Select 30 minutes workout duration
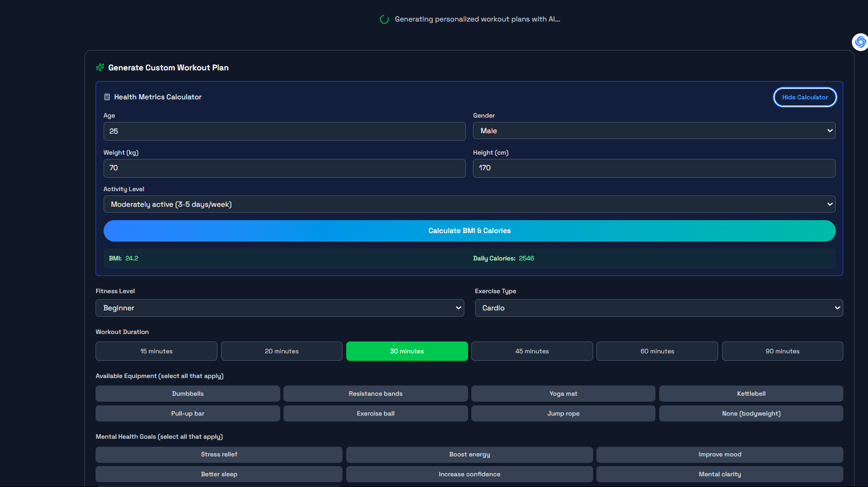The width and height of the screenshot is (868, 487). click(407, 351)
